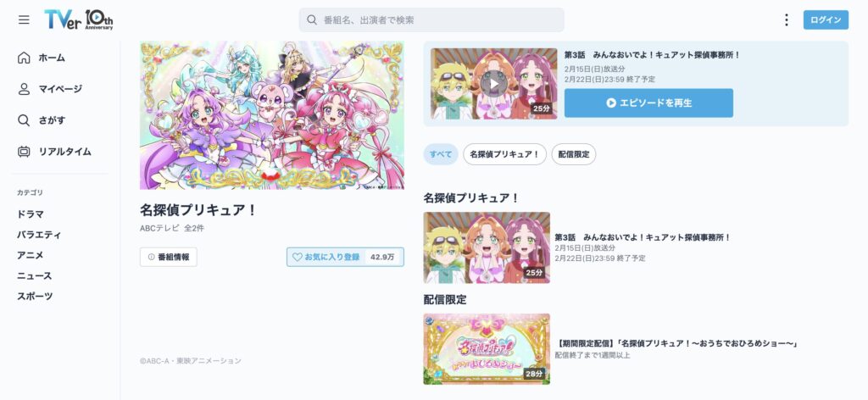Click the TVer 10th Anniversary logo
Viewport: 868px width, 400px height.
click(79, 20)
